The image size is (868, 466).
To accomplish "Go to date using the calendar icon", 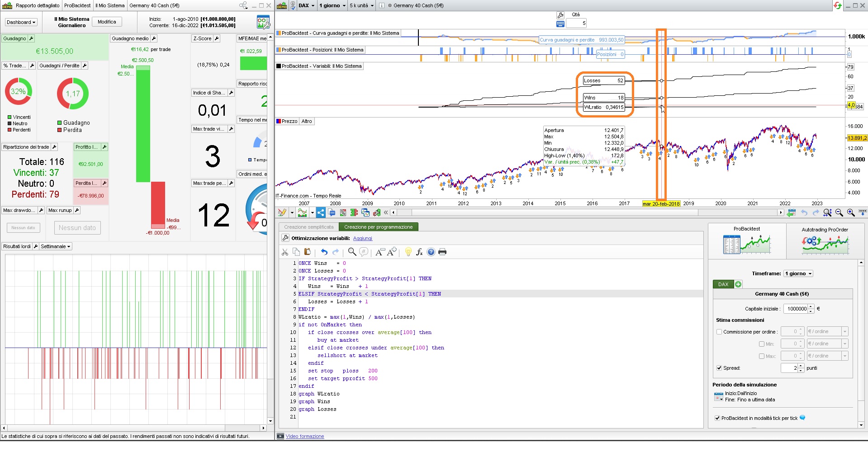I will tap(792, 212).
